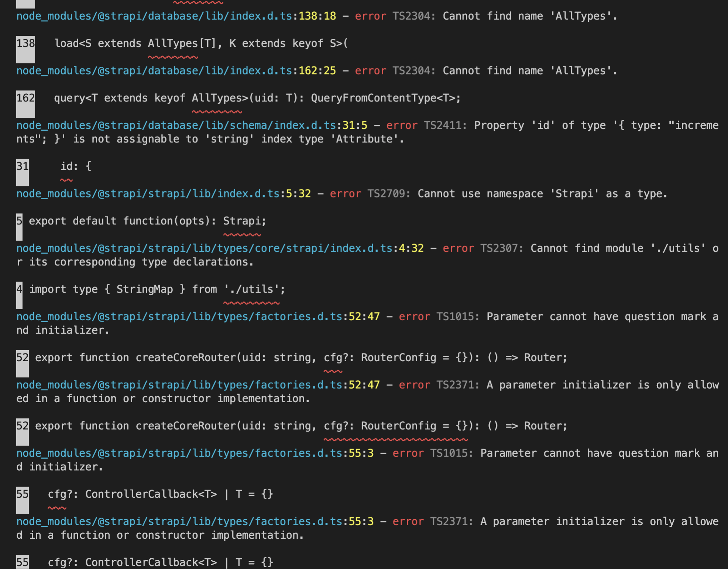Screen dimensions: 728x569
Task: Click line number 138 in the gutter
Action: (x=25, y=44)
